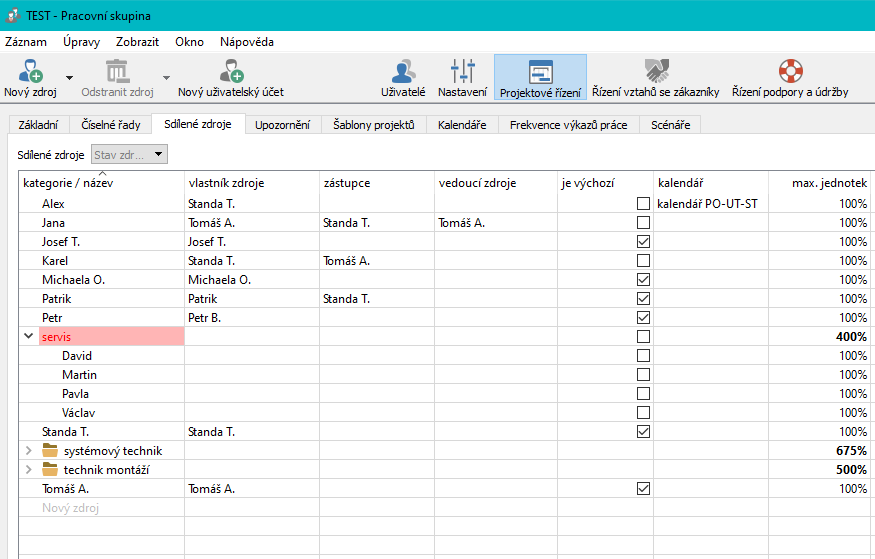875x559 pixels.
Task: Switch to the Šablony projektů tab
Action: [373, 125]
